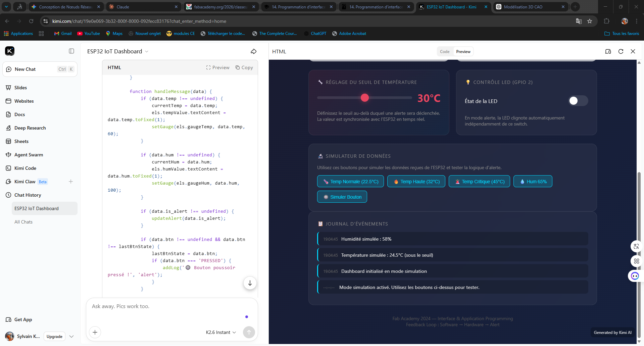Open All Chats list

click(x=23, y=222)
